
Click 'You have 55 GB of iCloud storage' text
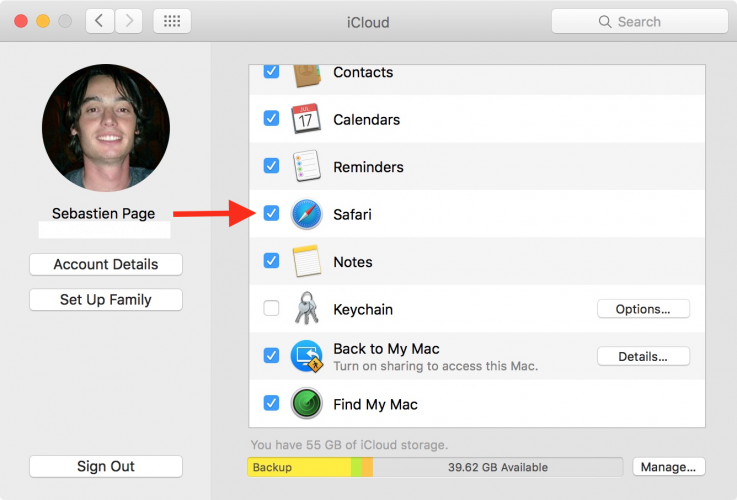click(349, 445)
